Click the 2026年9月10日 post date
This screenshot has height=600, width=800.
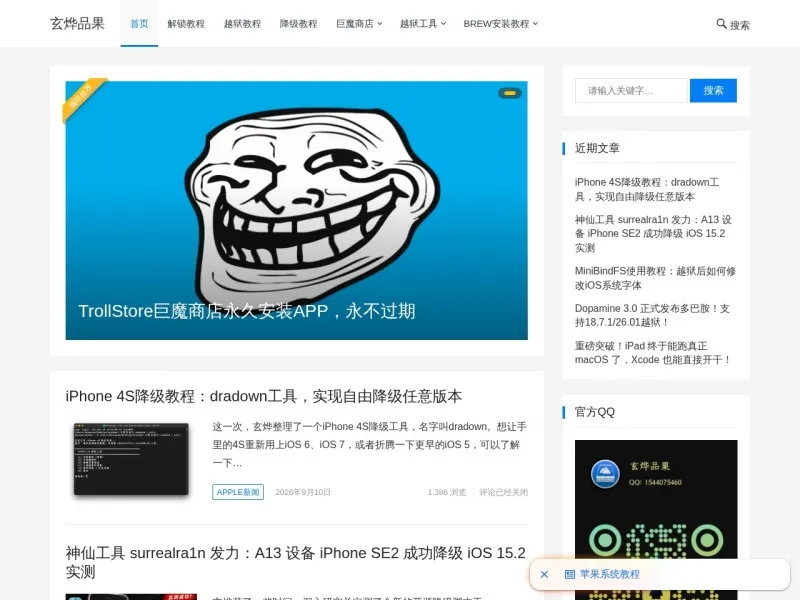(303, 492)
